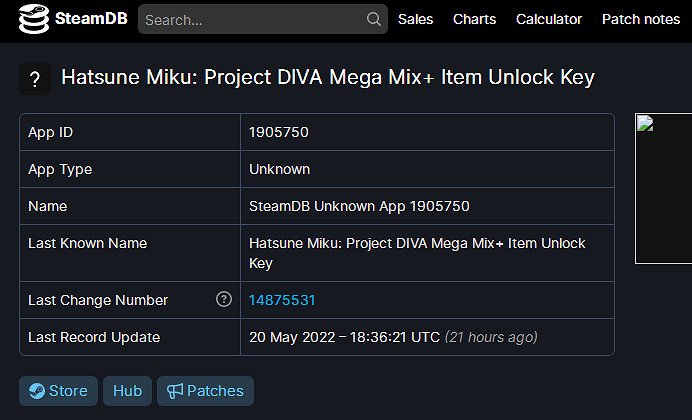This screenshot has width=692, height=420.
Task: Click the Last Known Name value text
Action: pos(417,253)
